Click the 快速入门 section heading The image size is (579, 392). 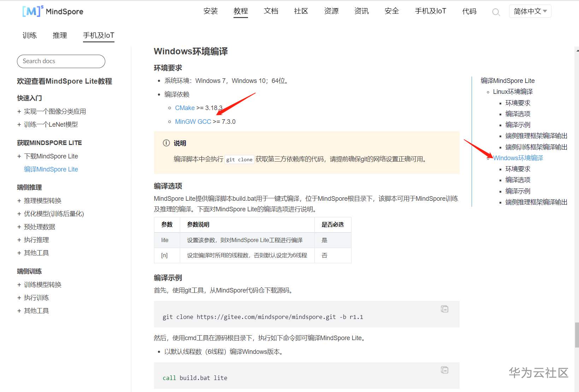tap(29, 98)
